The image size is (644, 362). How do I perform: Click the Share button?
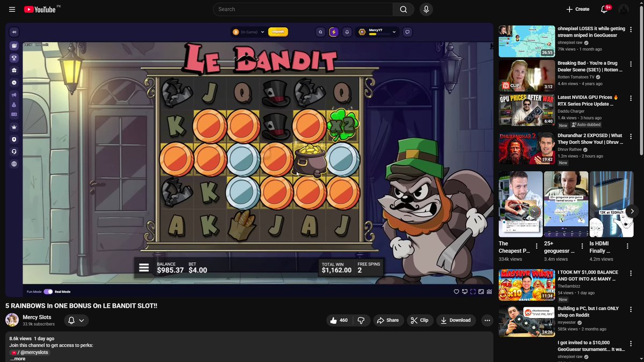[388, 320]
